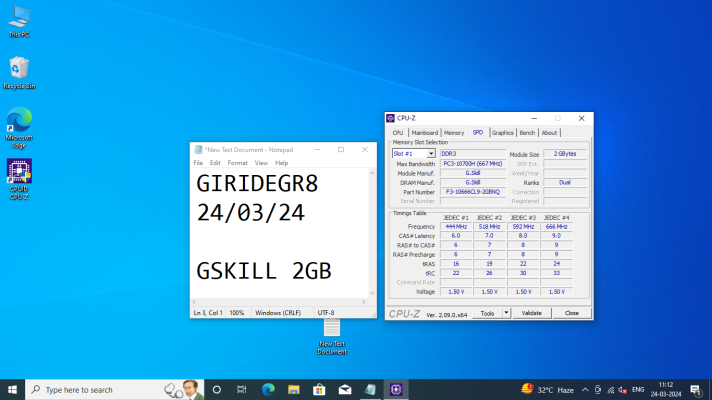The height and width of the screenshot is (400, 712).
Task: Click the ENG language indicator
Action: pos(638,390)
